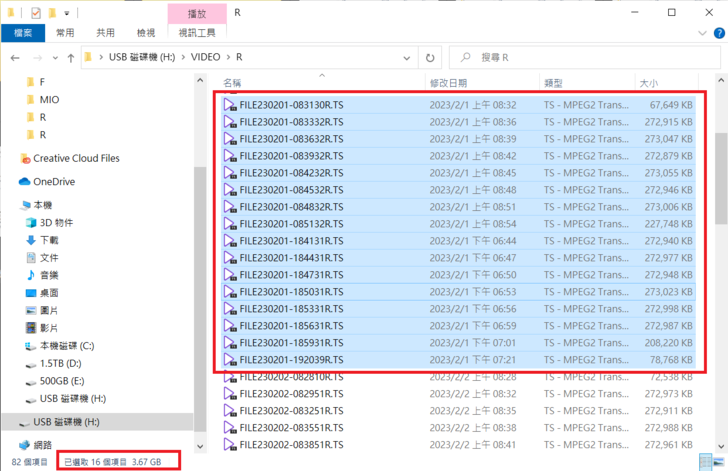Open the help question mark icon
The image size is (728, 471).
click(x=719, y=33)
